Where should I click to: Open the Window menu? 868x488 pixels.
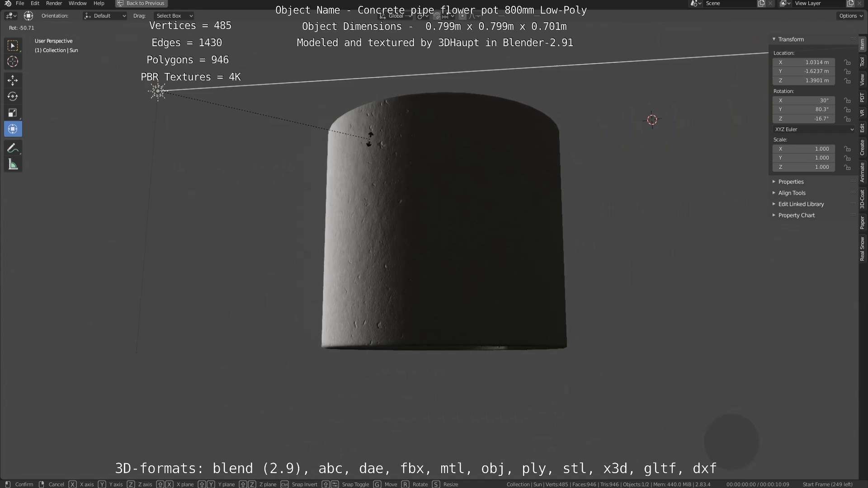click(77, 3)
